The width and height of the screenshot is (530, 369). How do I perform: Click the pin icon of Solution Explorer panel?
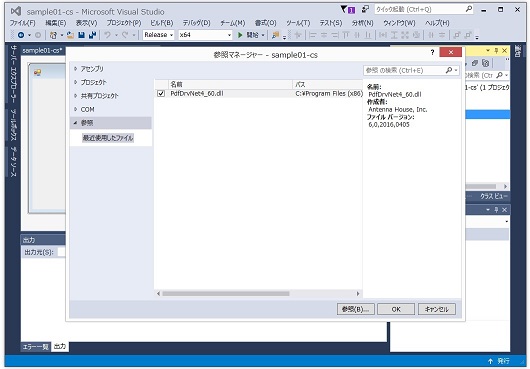point(496,50)
